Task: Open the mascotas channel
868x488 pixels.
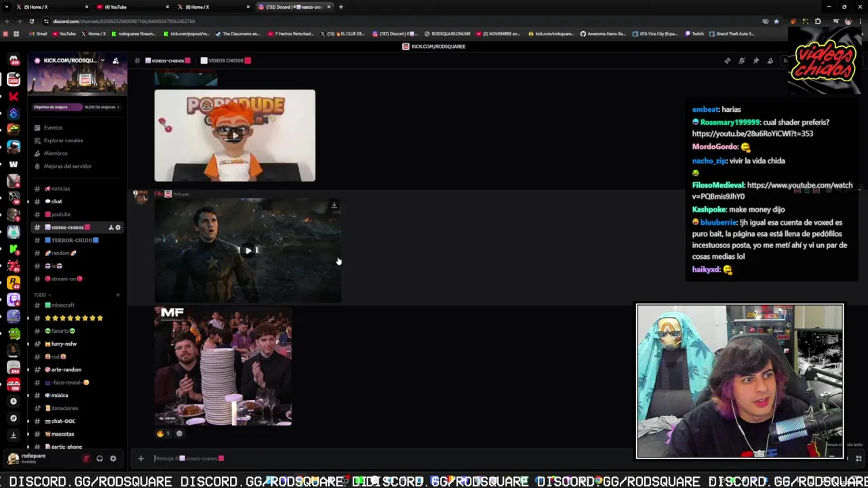Action: (x=76, y=434)
